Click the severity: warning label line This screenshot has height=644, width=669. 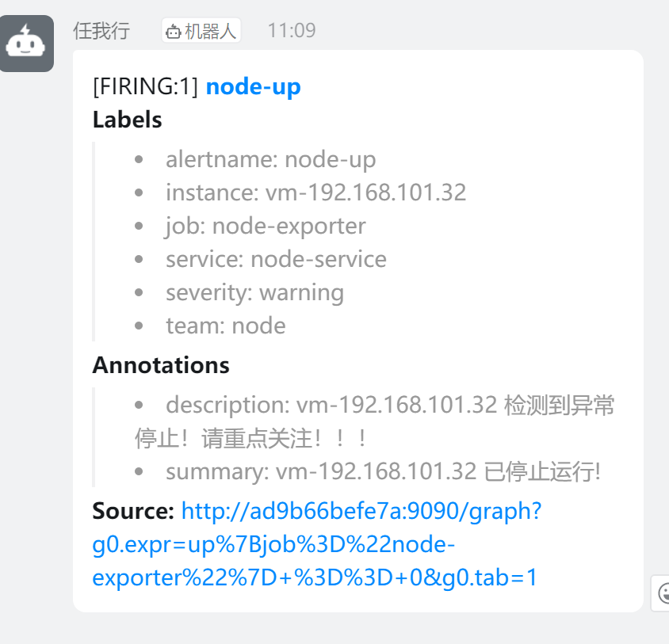pos(254,292)
